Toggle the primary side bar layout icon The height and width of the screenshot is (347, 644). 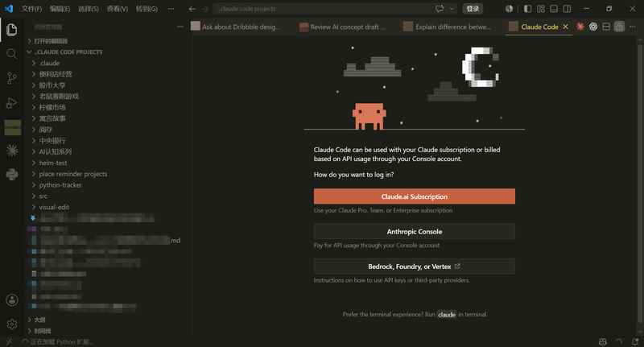click(x=528, y=9)
